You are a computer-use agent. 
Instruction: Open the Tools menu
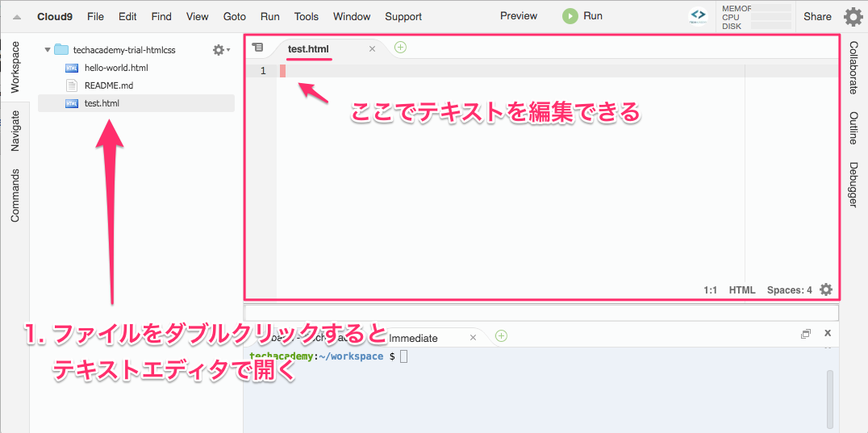tap(306, 16)
